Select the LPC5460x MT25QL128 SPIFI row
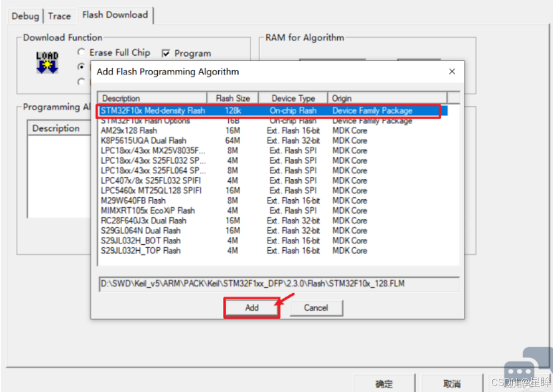Image resolution: width=553 pixels, height=392 pixels. pos(274,190)
